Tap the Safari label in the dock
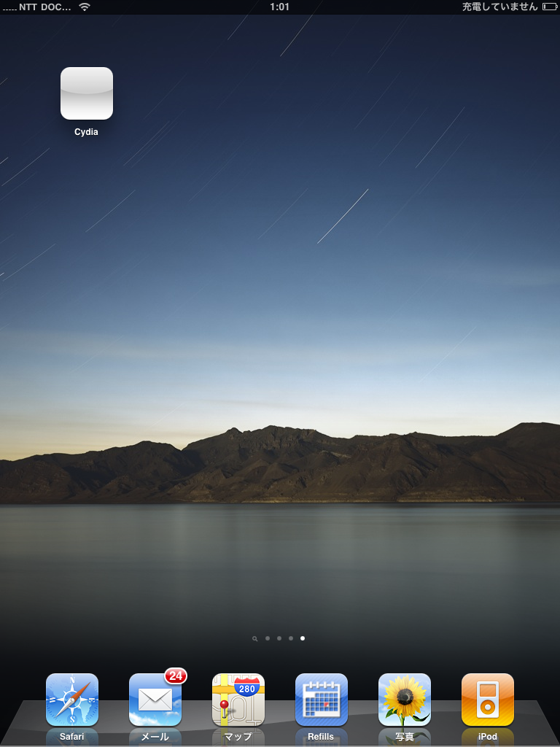 tap(72, 737)
